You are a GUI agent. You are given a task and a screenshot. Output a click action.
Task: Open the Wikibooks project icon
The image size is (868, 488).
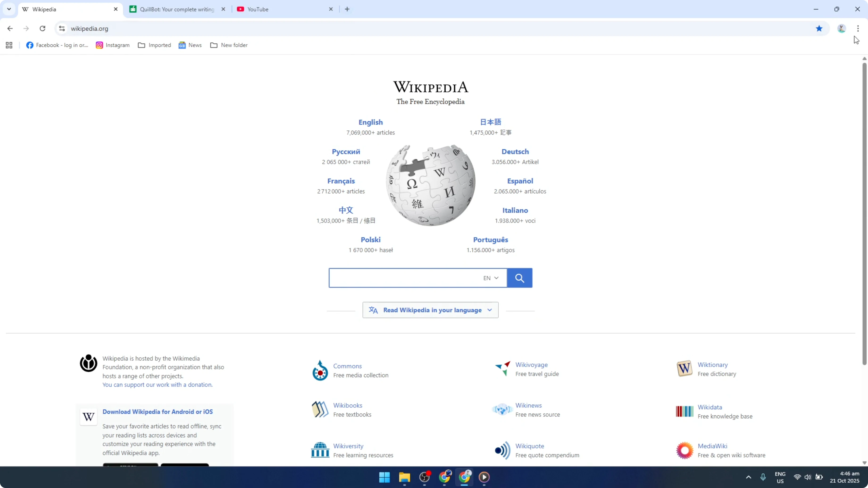pos(320,409)
